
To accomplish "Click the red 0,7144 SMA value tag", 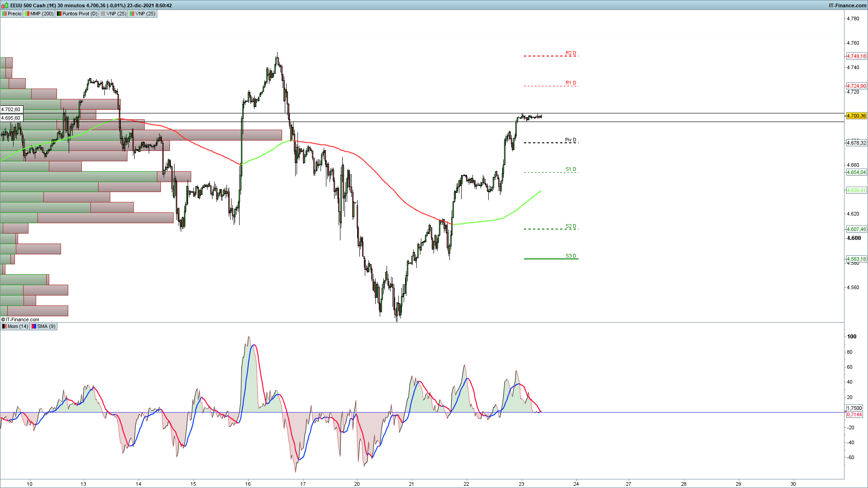I will [x=854, y=415].
